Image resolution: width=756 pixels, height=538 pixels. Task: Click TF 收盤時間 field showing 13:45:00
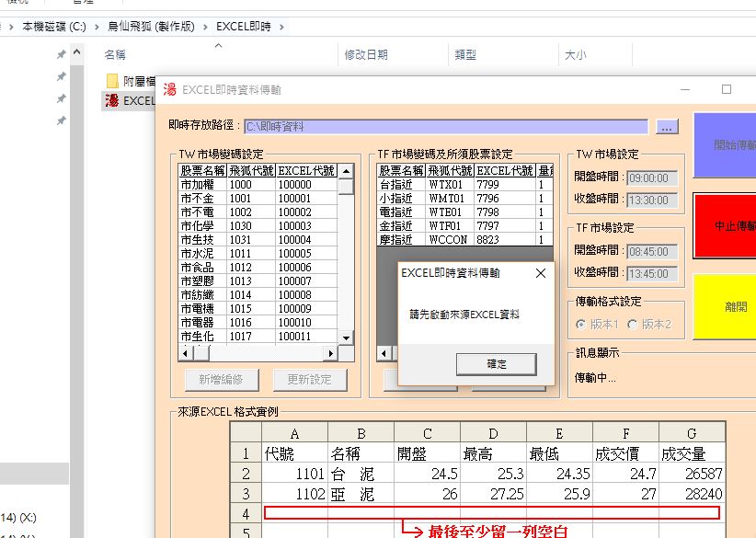[x=652, y=273]
